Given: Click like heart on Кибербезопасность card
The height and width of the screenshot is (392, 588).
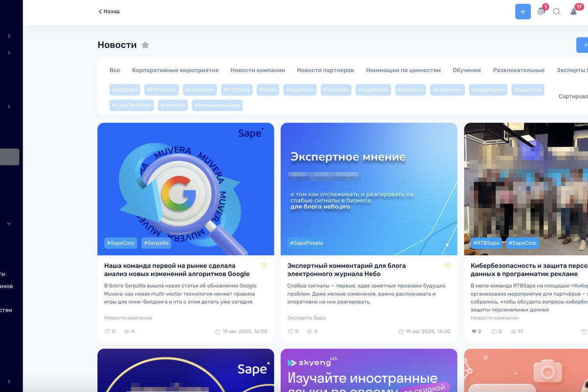Looking at the screenshot, I should (474, 332).
